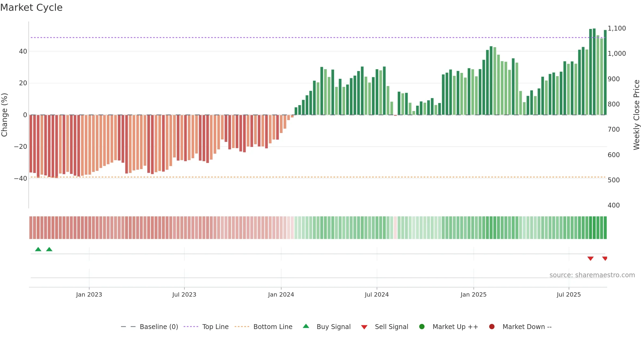Toggle the Sell Signal legend entry
The width and height of the screenshot is (644, 362).
(x=385, y=327)
